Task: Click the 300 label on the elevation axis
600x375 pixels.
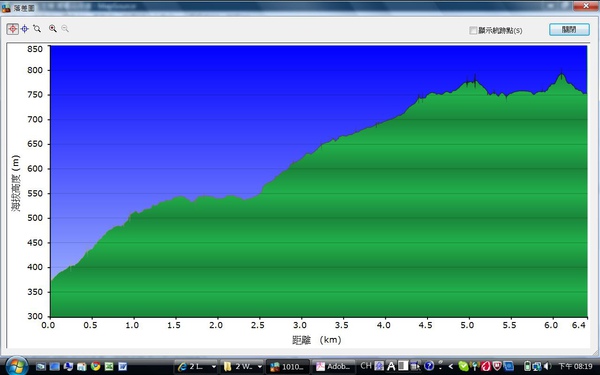Action: pos(35,316)
